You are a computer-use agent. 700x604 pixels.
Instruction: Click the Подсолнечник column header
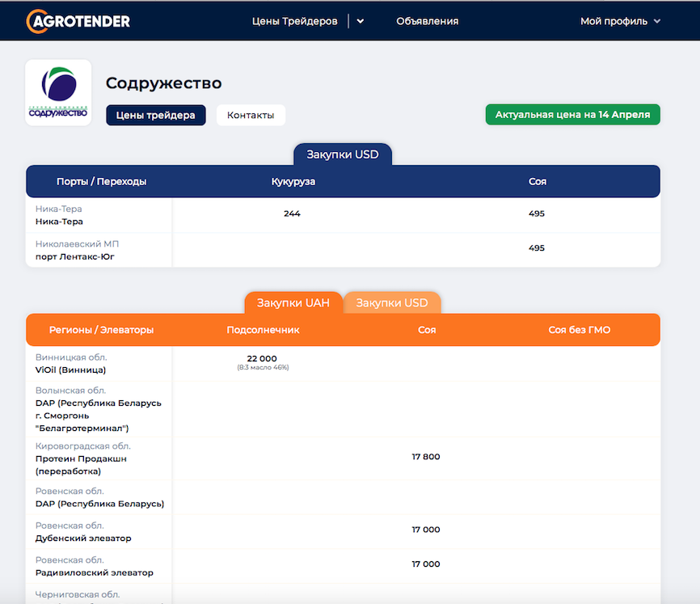pyautogui.click(x=264, y=330)
